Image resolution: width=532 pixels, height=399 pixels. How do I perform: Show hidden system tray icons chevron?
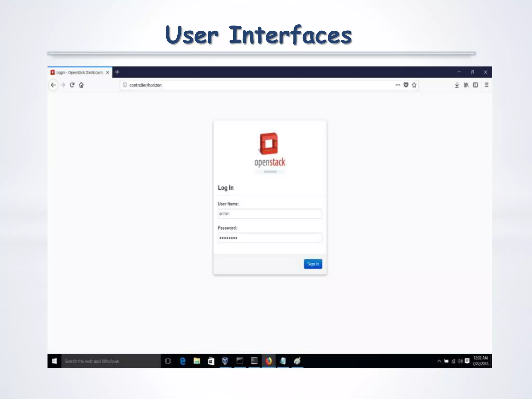(x=439, y=361)
